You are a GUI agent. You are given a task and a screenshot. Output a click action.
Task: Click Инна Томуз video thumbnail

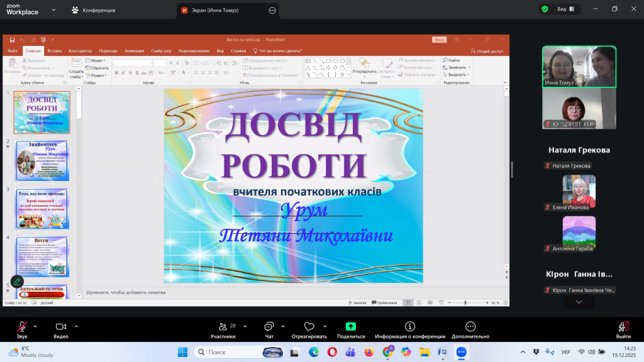[579, 67]
